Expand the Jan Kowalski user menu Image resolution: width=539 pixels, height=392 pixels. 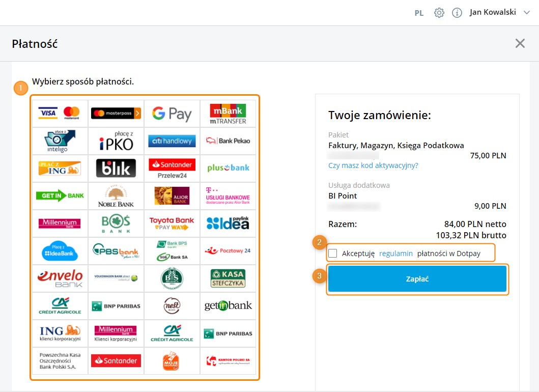[499, 12]
